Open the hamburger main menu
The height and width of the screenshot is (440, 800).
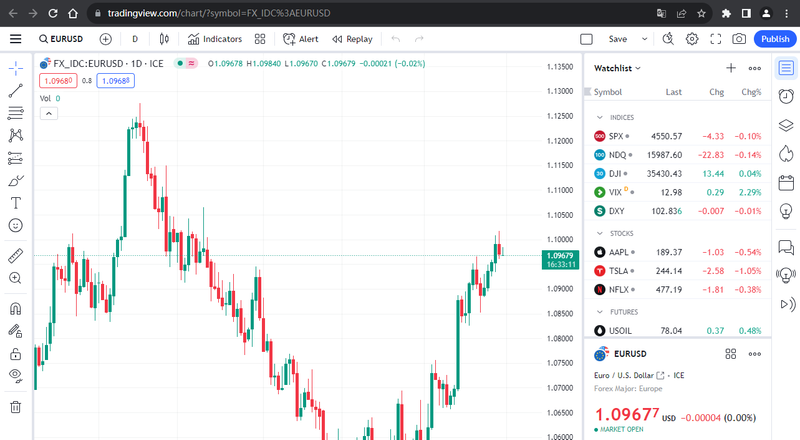click(16, 39)
